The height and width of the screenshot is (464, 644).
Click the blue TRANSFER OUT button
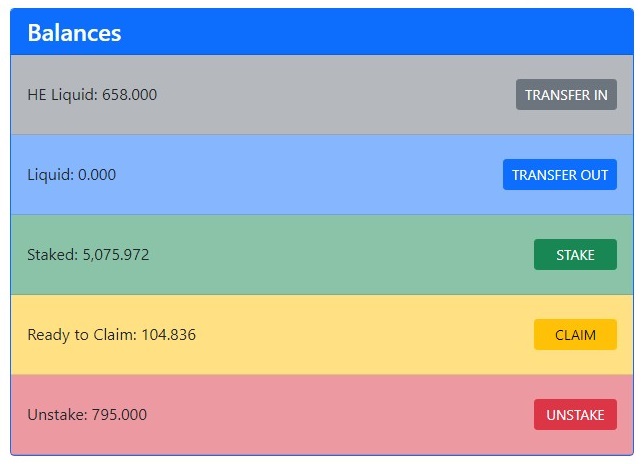559,175
